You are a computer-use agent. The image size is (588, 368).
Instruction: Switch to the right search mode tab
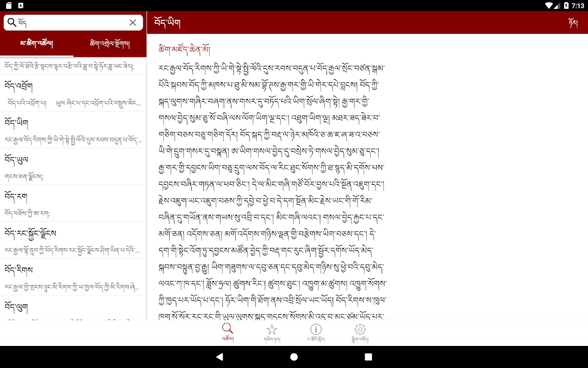click(x=110, y=44)
